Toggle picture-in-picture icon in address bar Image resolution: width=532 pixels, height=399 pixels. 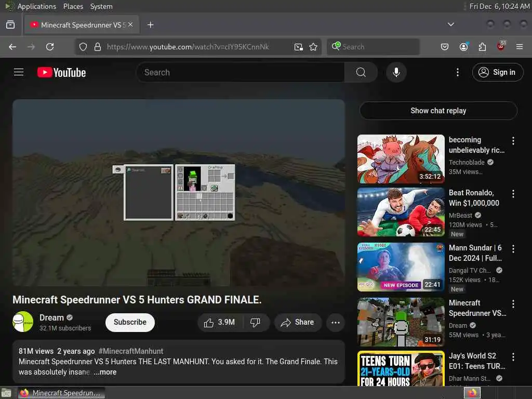pos(298,47)
